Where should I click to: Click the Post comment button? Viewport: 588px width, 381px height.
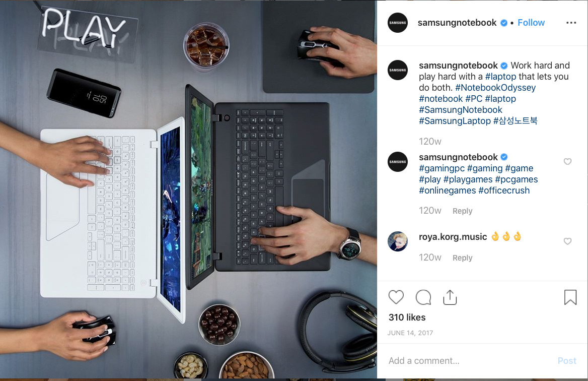(567, 361)
